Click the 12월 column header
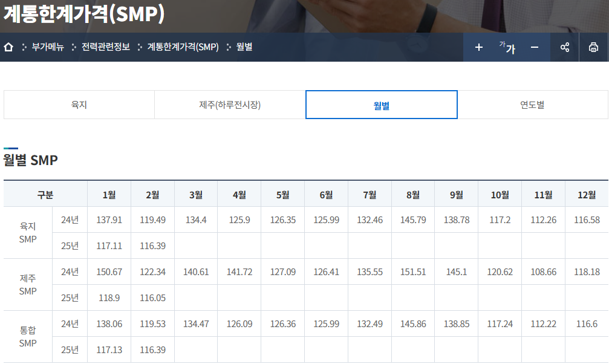 [587, 194]
